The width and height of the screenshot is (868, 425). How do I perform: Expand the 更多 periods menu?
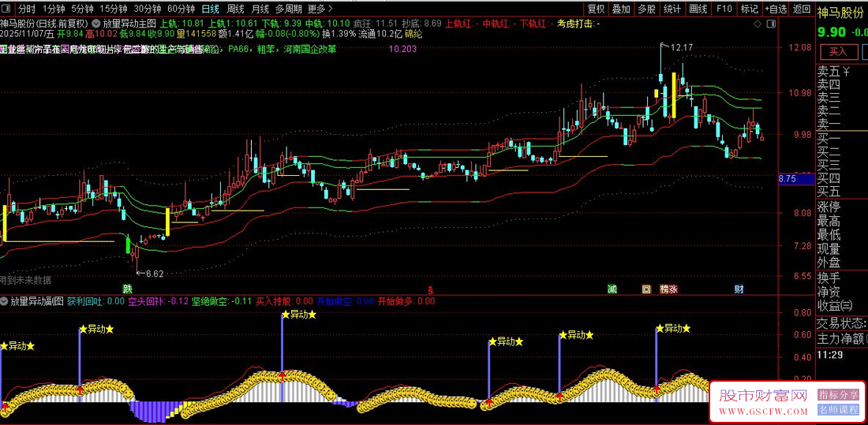[319, 9]
